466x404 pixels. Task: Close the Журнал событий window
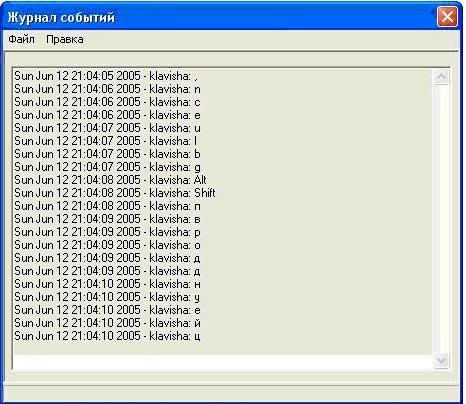(447, 16)
